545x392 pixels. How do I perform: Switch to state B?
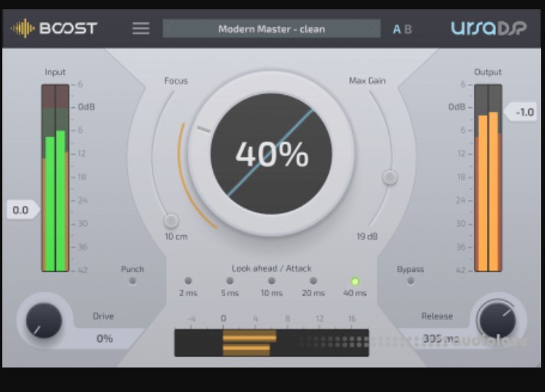pyautogui.click(x=408, y=29)
